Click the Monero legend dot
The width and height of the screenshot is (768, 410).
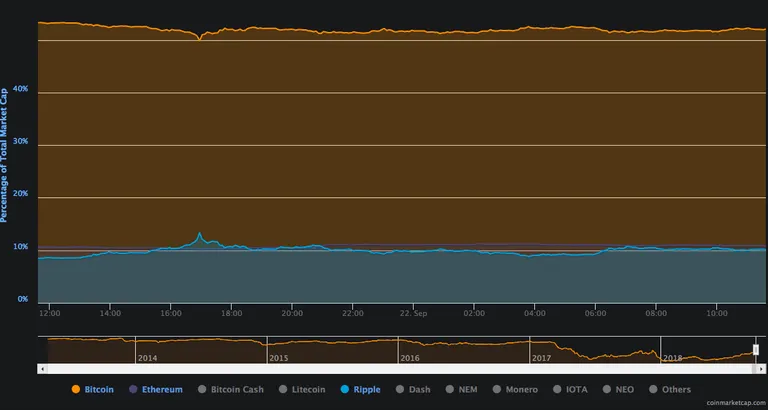(x=497, y=389)
